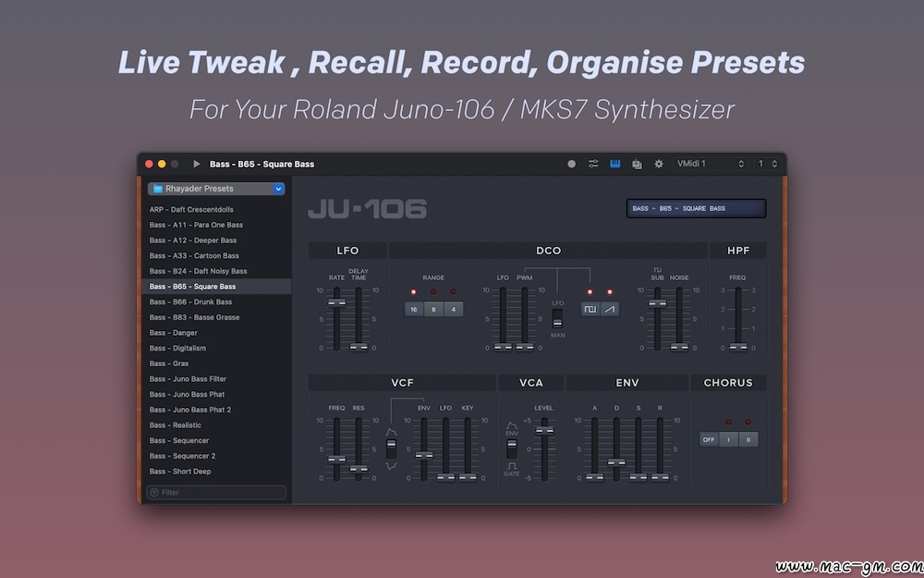Click the VCF RES slider handle
This screenshot has height=578, width=924.
(359, 470)
